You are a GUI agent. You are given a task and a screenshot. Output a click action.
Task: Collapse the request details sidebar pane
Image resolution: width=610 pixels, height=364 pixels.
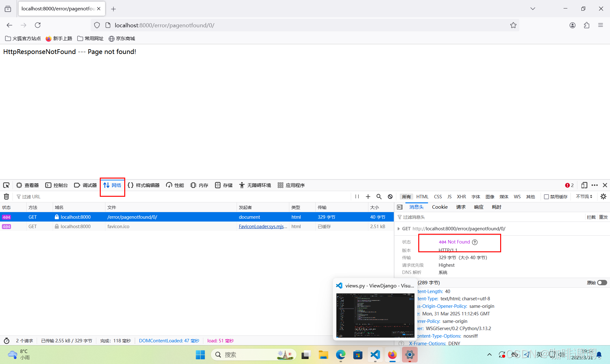click(x=400, y=207)
